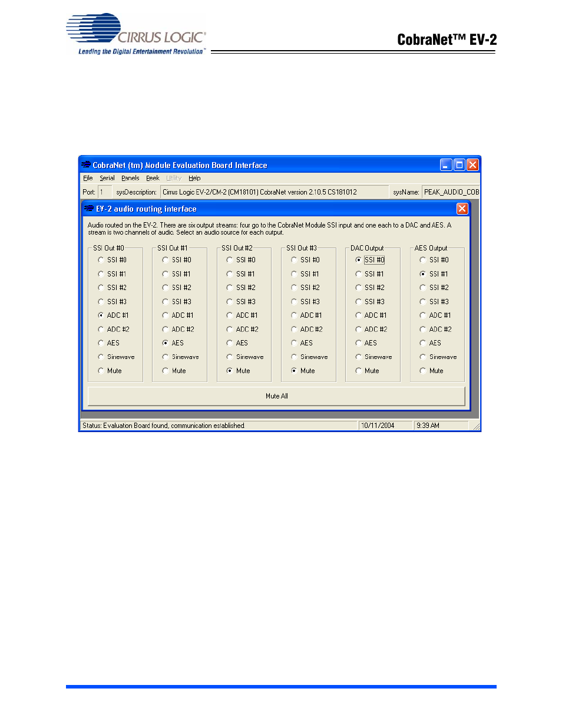Select SSI #0 for SSI Out #2
Image resolution: width=562 pixels, height=728 pixels.
230,260
